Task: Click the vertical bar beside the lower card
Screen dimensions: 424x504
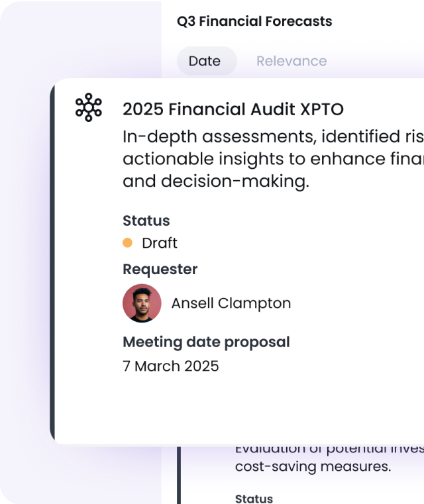Action: pyautogui.click(x=179, y=474)
